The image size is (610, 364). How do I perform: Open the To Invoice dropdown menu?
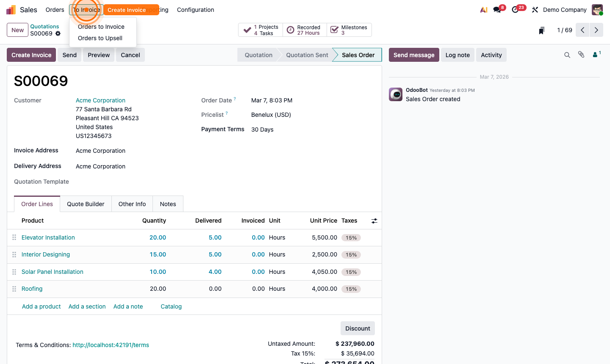86,9
